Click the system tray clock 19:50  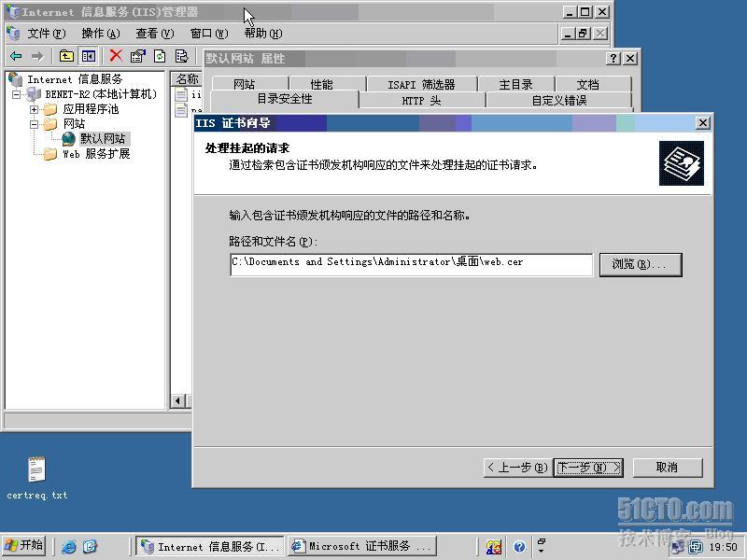pyautogui.click(x=723, y=547)
